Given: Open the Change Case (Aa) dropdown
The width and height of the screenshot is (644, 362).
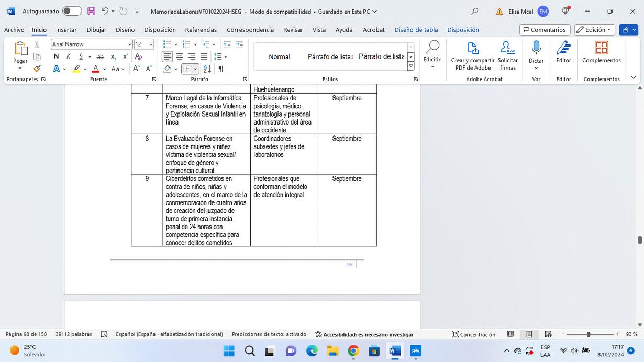Looking at the screenshot, I should click(x=118, y=69).
